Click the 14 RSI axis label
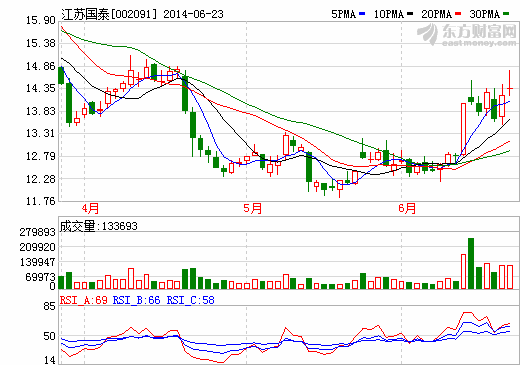 [49, 360]
